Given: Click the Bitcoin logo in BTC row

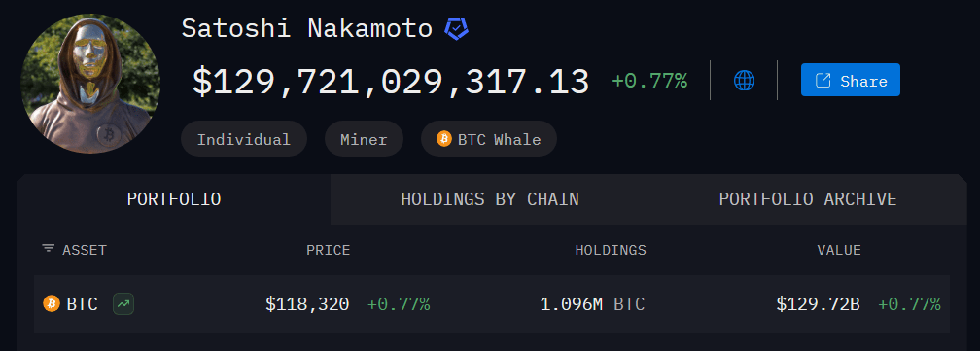Looking at the screenshot, I should tap(52, 304).
